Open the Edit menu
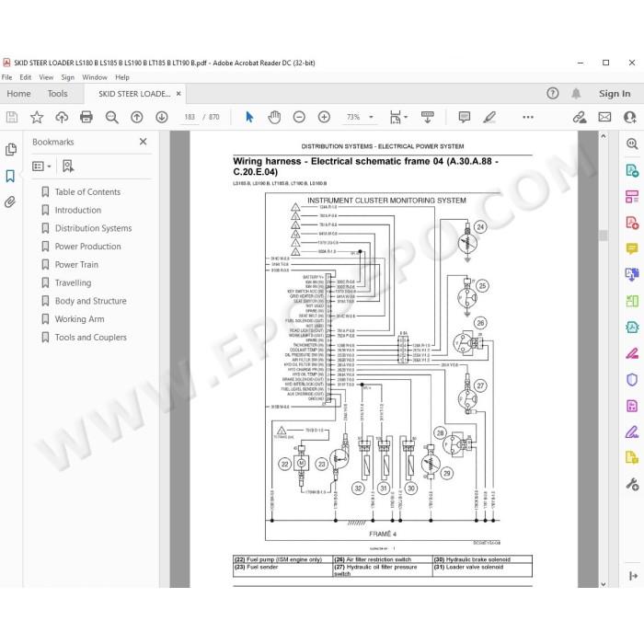 click(25, 77)
